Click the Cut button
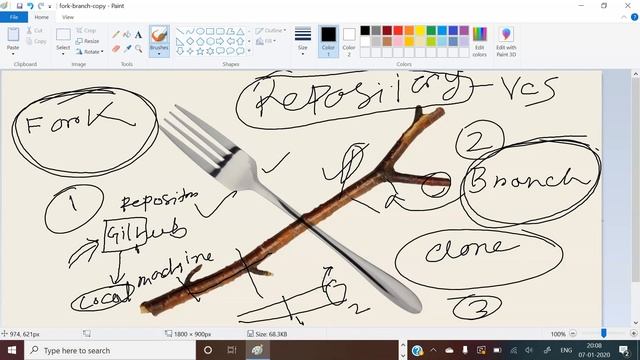 point(35,31)
